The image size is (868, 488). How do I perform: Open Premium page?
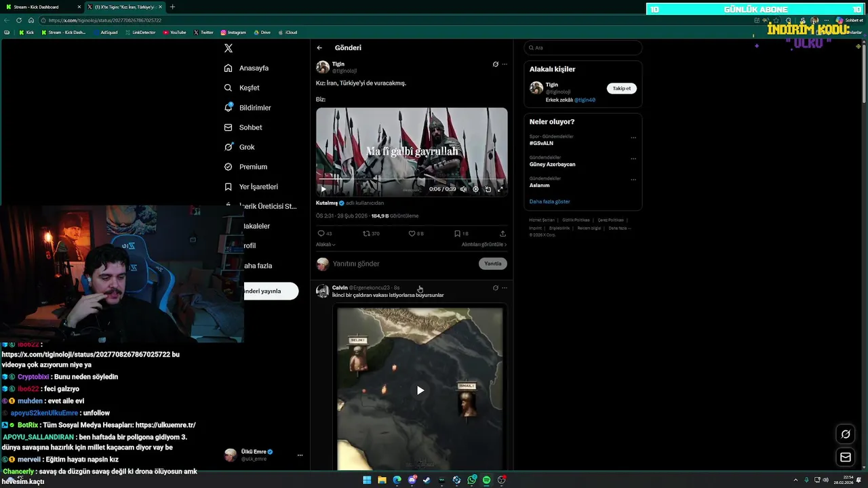(x=245, y=167)
